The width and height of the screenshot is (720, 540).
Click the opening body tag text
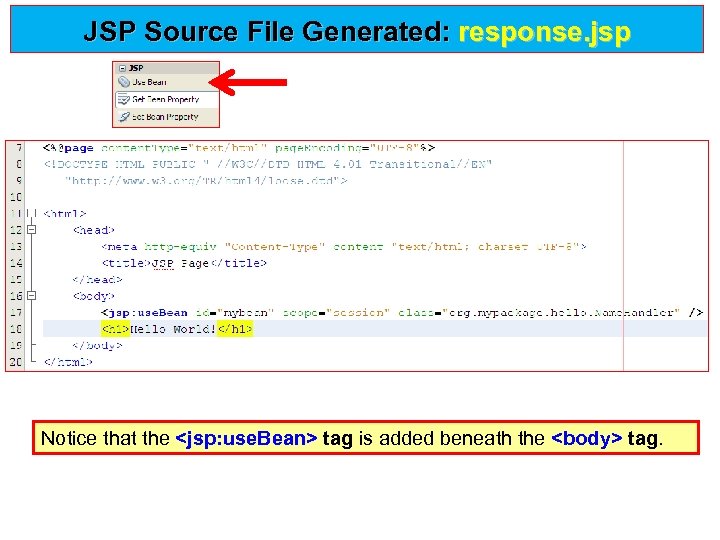[x=94, y=296]
